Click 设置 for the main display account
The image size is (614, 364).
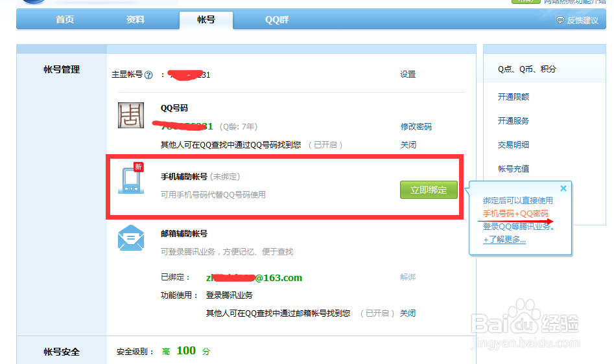pos(408,74)
